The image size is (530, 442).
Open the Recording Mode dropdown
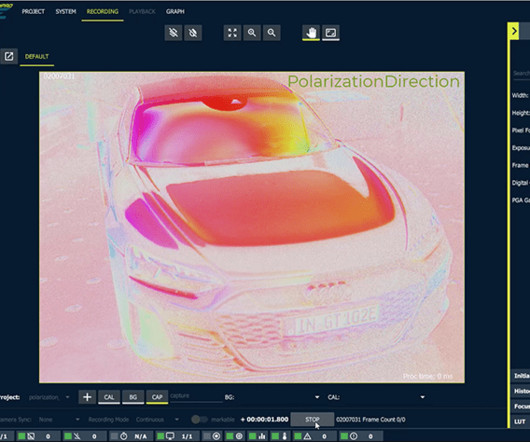pyautogui.click(x=157, y=419)
